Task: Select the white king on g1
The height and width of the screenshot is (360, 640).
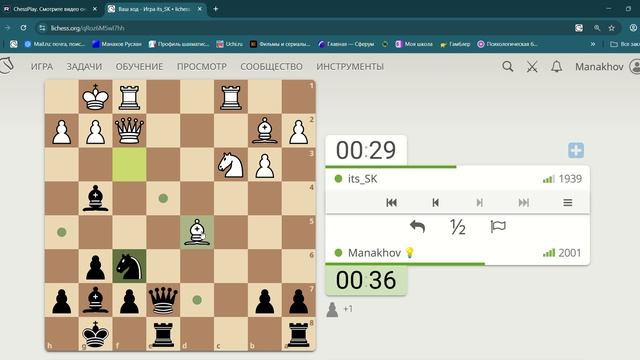Action: [x=96, y=97]
